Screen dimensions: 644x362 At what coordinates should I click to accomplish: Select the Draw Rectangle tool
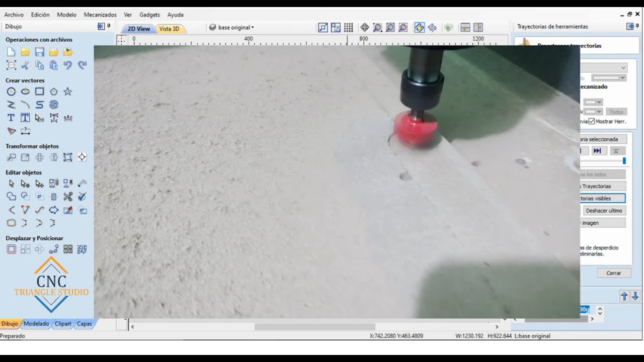click(x=39, y=92)
